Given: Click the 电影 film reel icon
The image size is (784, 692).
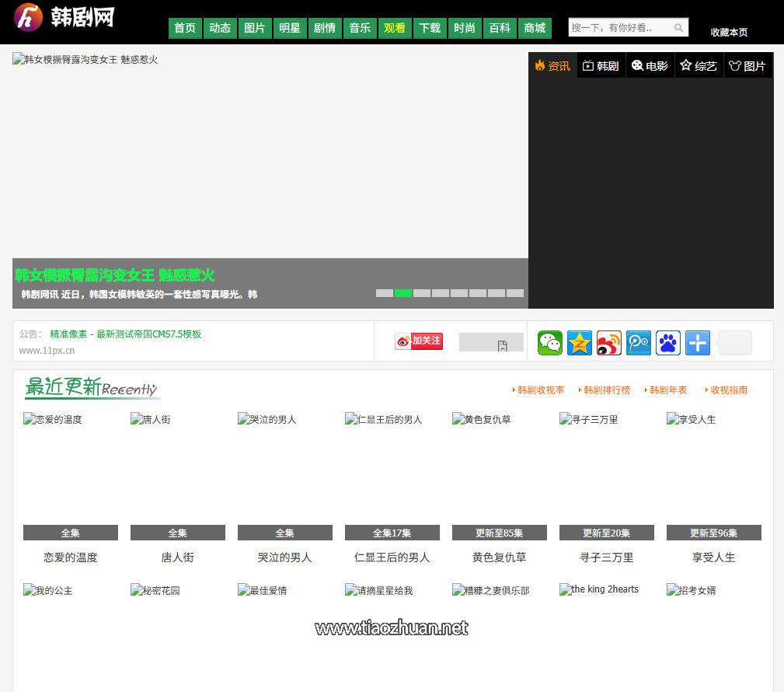Looking at the screenshot, I should click(x=650, y=66).
